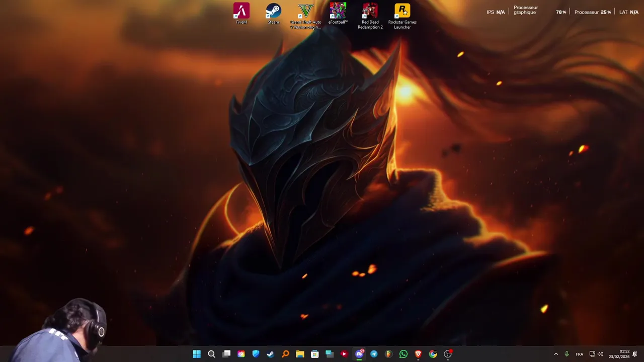The width and height of the screenshot is (644, 362).
Task: Open Task View in taskbar
Action: (226, 354)
